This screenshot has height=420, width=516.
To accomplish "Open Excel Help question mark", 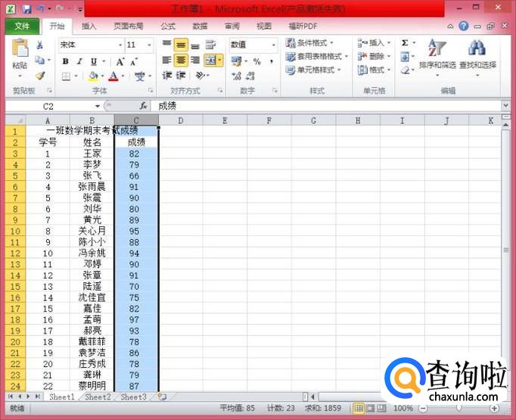I will tap(463, 26).
